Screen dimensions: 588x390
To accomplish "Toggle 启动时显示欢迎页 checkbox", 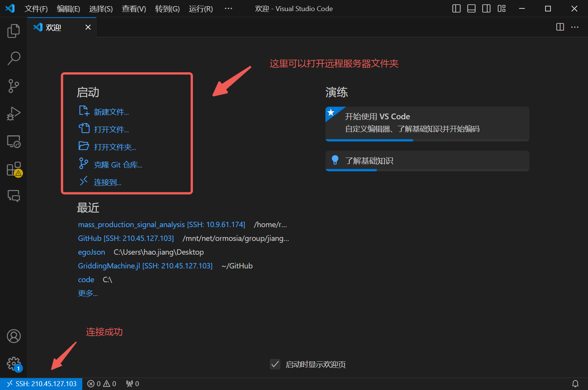I will pyautogui.click(x=275, y=364).
